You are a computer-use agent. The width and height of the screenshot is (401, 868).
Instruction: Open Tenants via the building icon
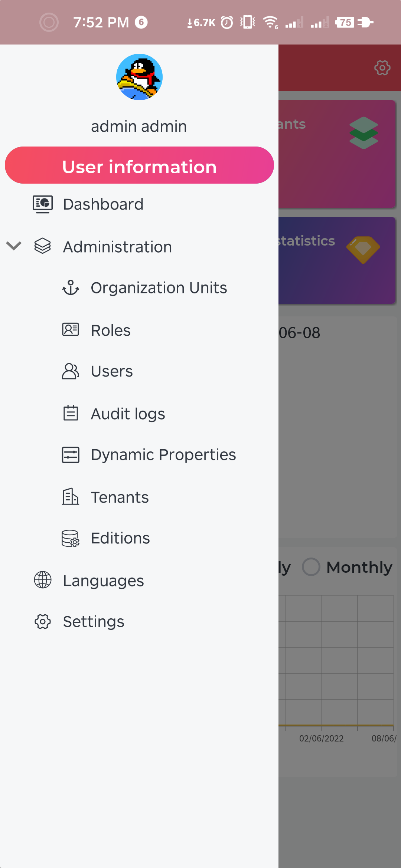pos(71,497)
